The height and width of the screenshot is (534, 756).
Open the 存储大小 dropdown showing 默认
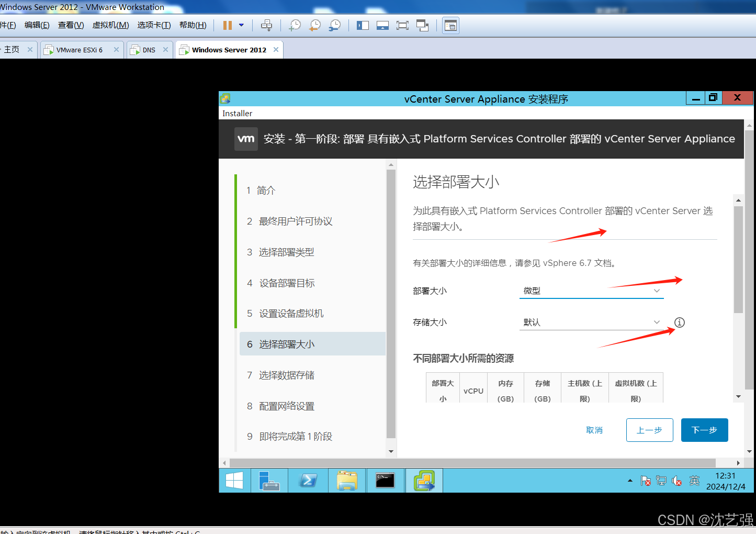[591, 322]
